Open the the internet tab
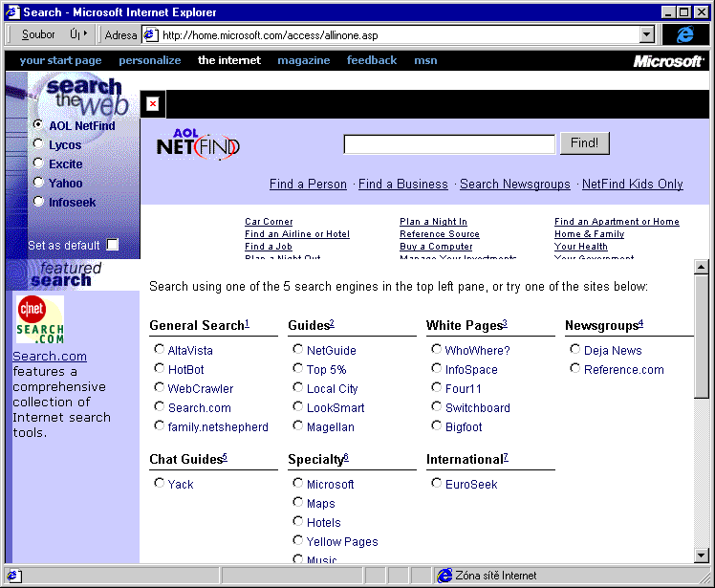The image size is (715, 588). (229, 60)
